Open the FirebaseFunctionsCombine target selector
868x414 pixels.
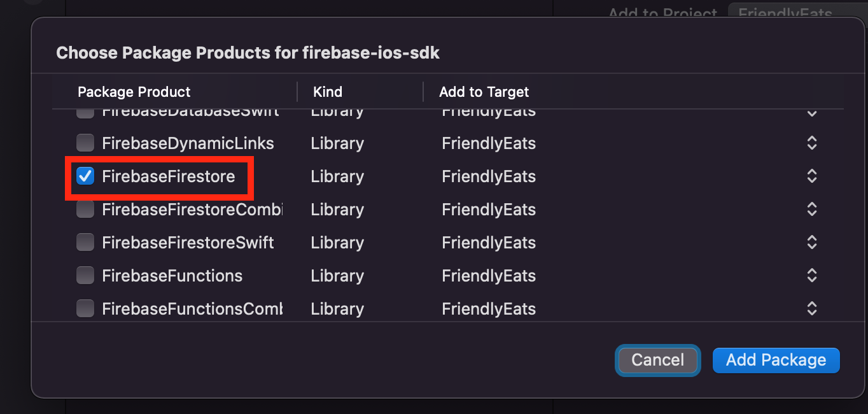[812, 308]
